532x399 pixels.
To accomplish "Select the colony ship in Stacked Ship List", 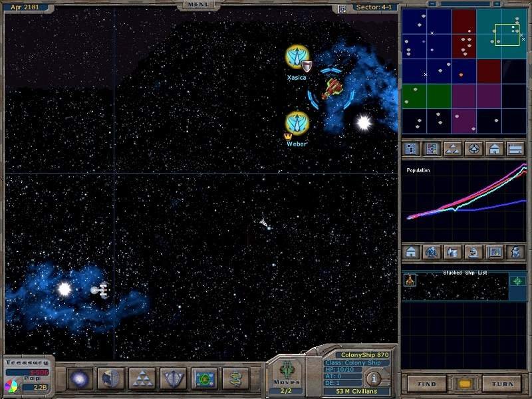I will pos(410,280).
